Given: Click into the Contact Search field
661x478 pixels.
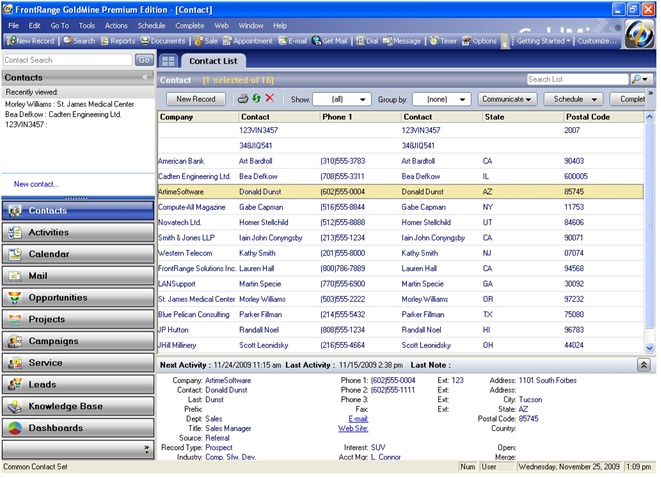Looking at the screenshot, I should [66, 60].
